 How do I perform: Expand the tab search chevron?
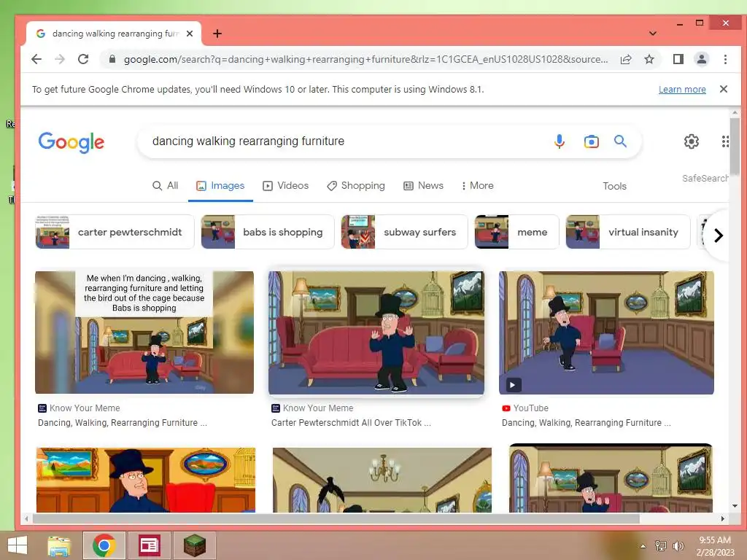[653, 34]
